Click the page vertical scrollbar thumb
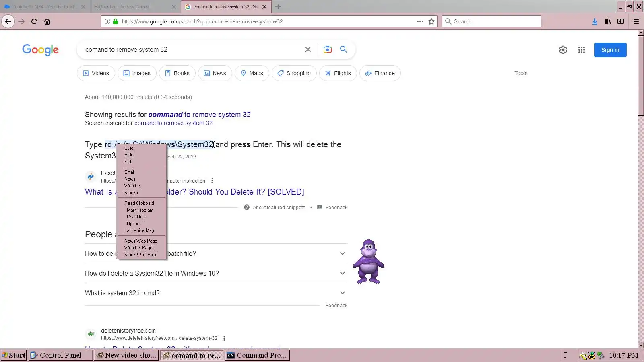This screenshot has height=362, width=644. point(641,76)
